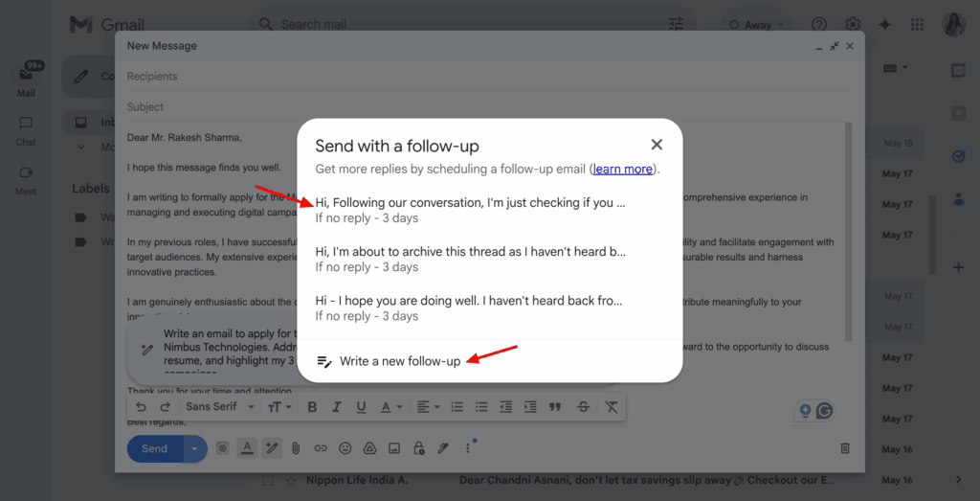Image resolution: width=980 pixels, height=501 pixels.
Task: Open the Sans Serif font dropdown
Action: click(220, 407)
